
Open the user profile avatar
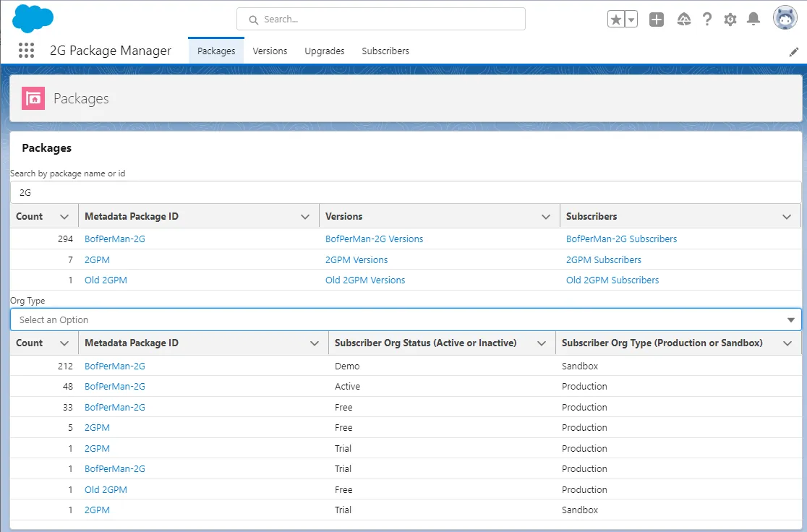point(785,18)
